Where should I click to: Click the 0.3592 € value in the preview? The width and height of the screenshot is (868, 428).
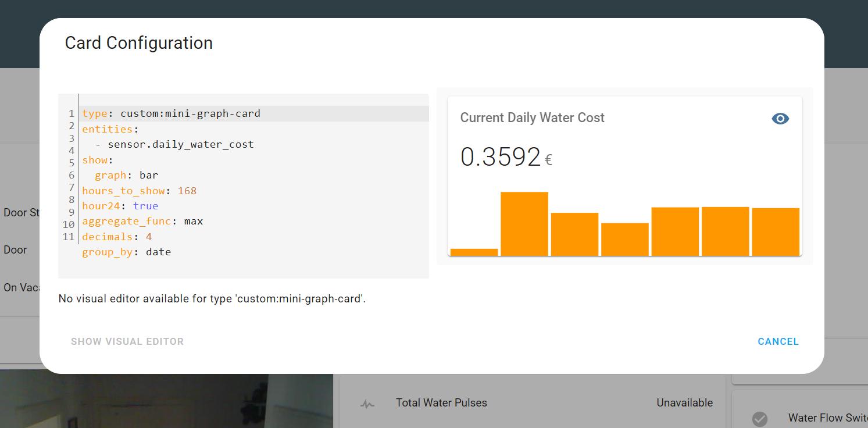[505, 157]
